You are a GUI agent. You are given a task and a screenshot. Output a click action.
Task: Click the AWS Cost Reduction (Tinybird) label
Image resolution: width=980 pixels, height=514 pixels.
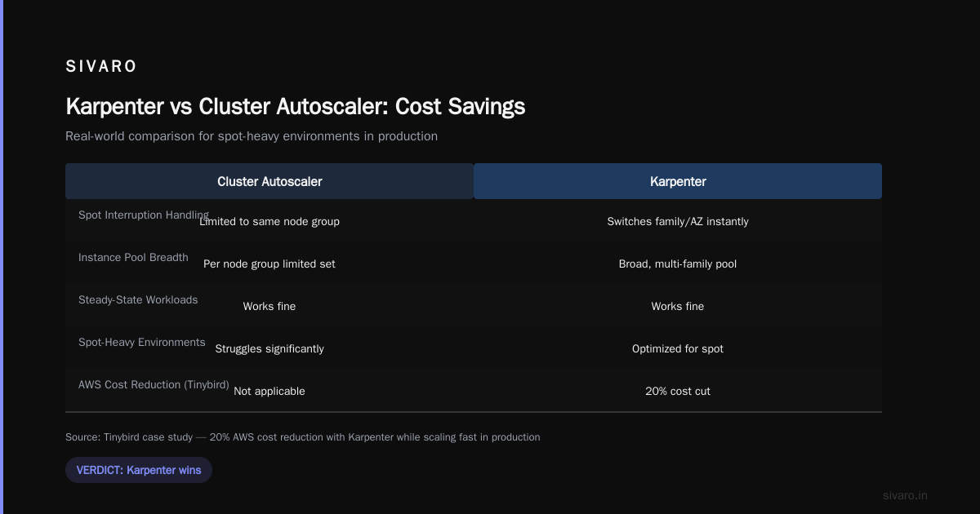pos(154,384)
